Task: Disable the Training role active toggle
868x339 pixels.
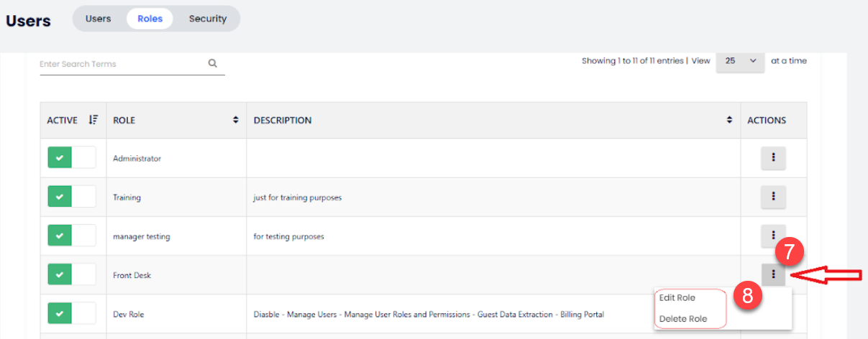Action: pos(71,197)
